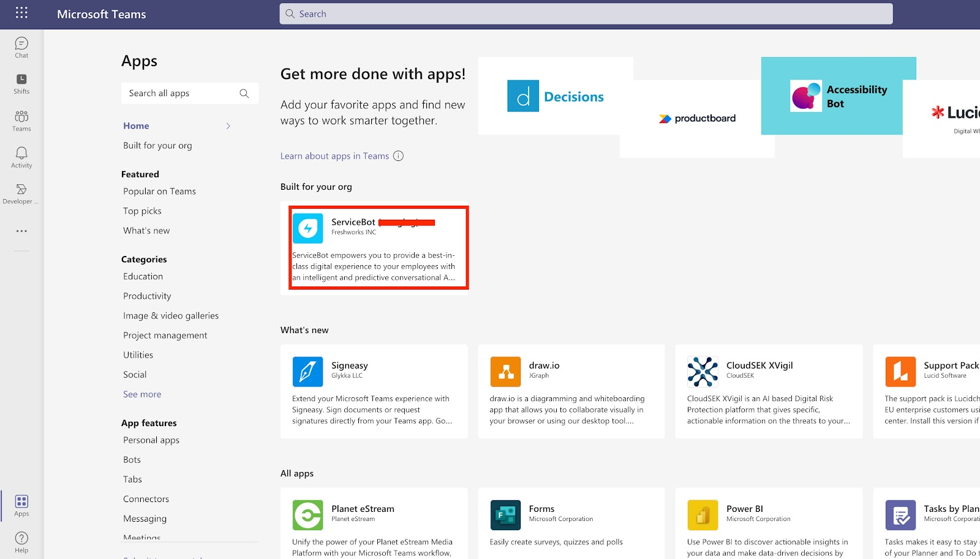Open Help in the left rail
This screenshot has width=980, height=559.
(x=21, y=542)
